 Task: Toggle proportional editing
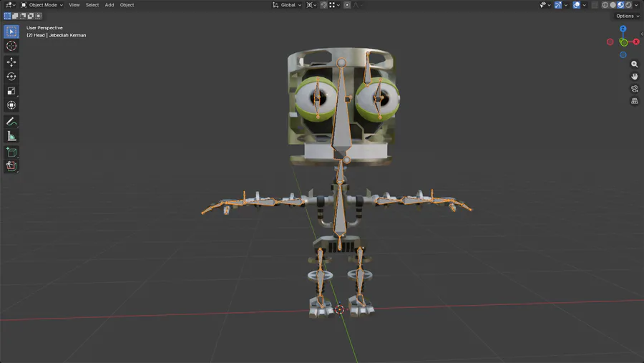click(x=347, y=5)
